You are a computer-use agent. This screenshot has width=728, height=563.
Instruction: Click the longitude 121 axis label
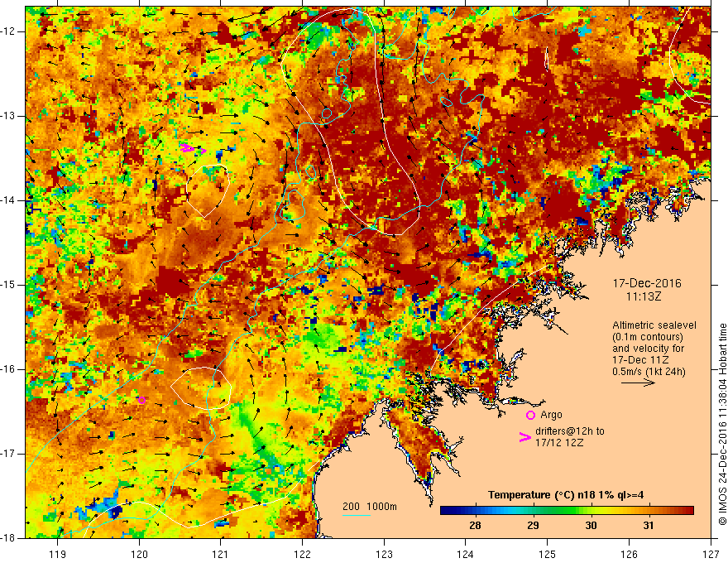click(x=221, y=554)
